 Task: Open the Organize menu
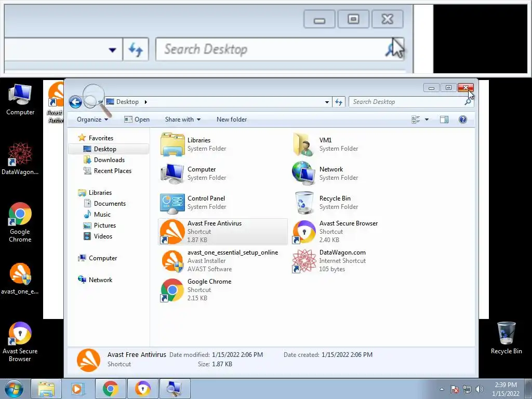92,119
